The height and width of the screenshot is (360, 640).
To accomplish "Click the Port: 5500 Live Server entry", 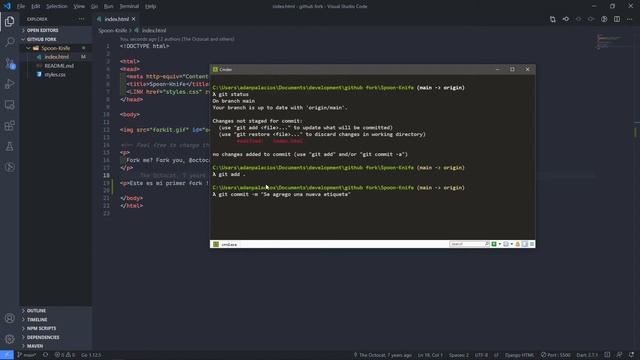I will coord(556,355).
